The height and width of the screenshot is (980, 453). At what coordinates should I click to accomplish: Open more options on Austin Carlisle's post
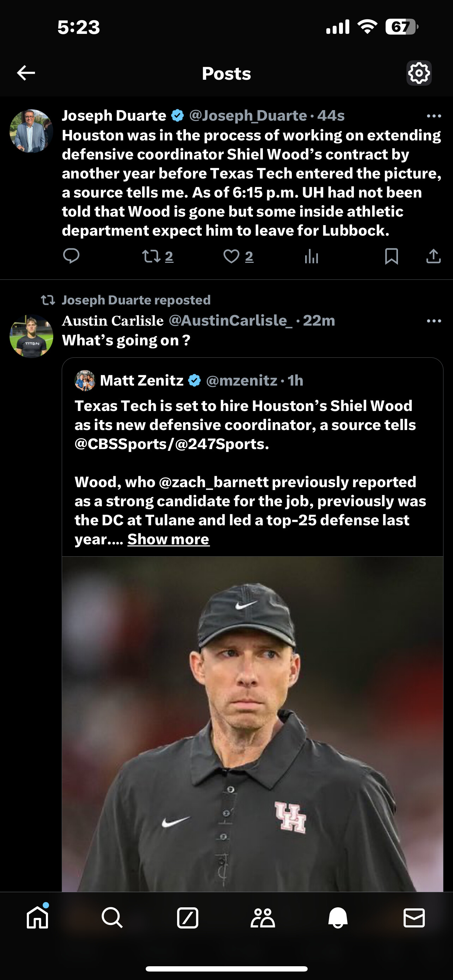pos(434,321)
